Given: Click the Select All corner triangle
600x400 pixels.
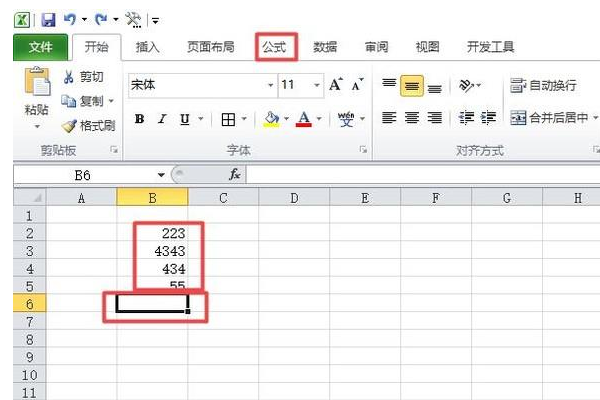Looking at the screenshot, I should (37, 198).
